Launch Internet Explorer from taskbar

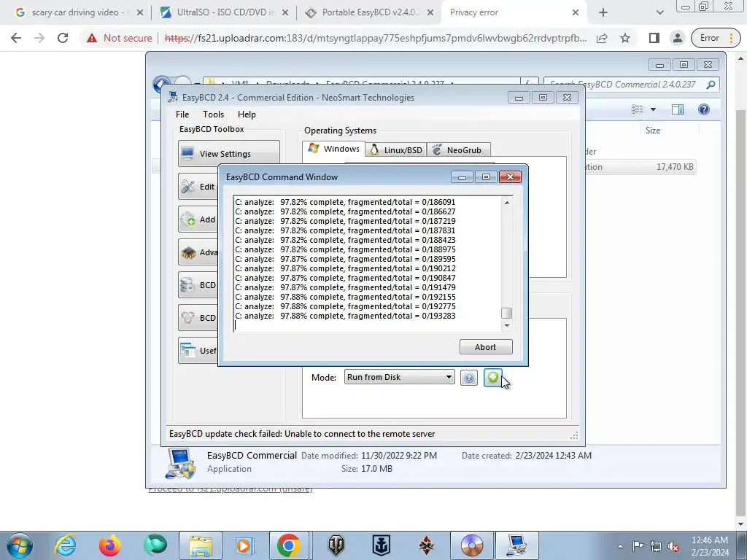click(64, 545)
